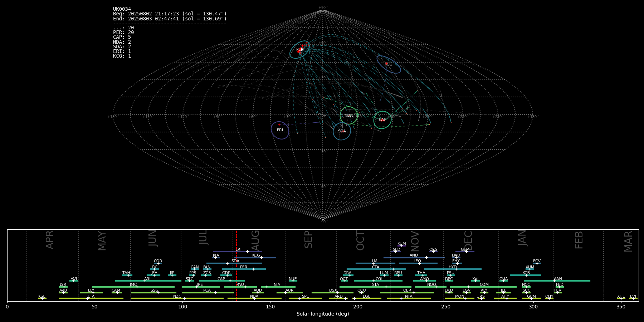Click the COM shower bar in timeline
This screenshot has width=644, height=322.
click(483, 287)
